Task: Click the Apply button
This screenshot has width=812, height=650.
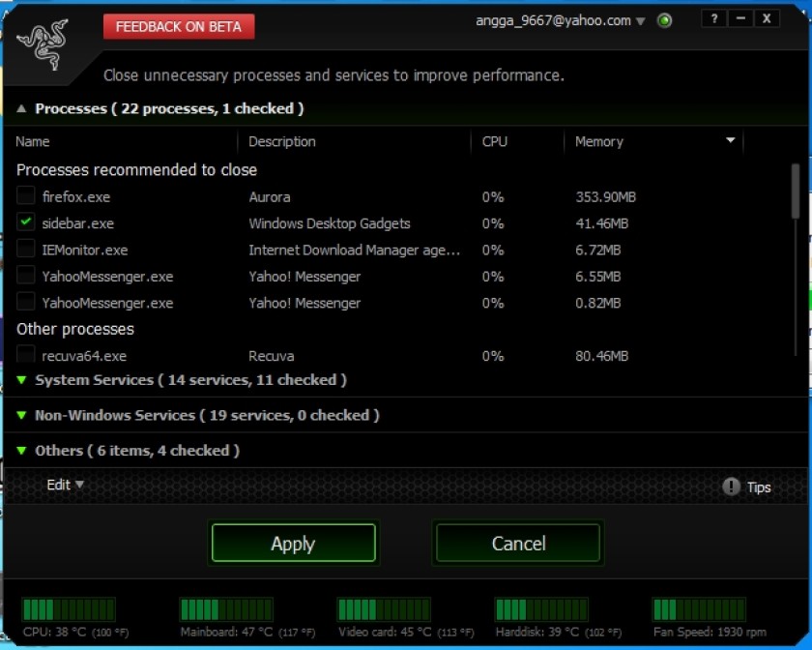Action: coord(293,543)
